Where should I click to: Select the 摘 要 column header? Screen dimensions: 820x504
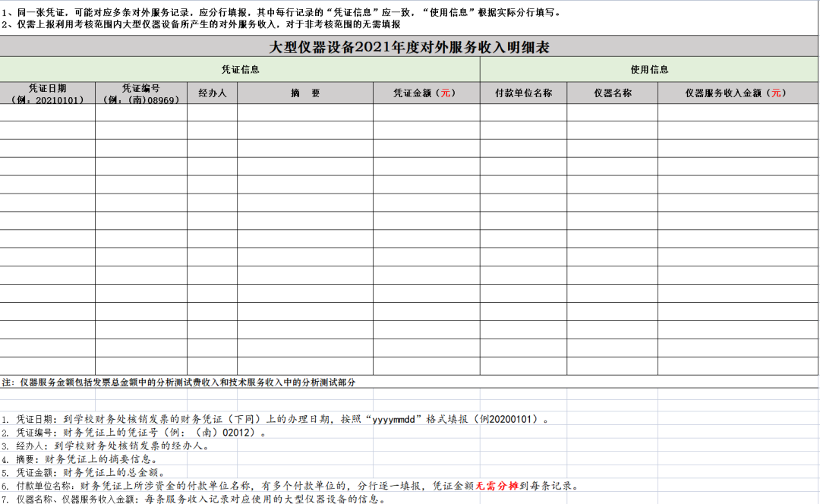pyautogui.click(x=305, y=93)
